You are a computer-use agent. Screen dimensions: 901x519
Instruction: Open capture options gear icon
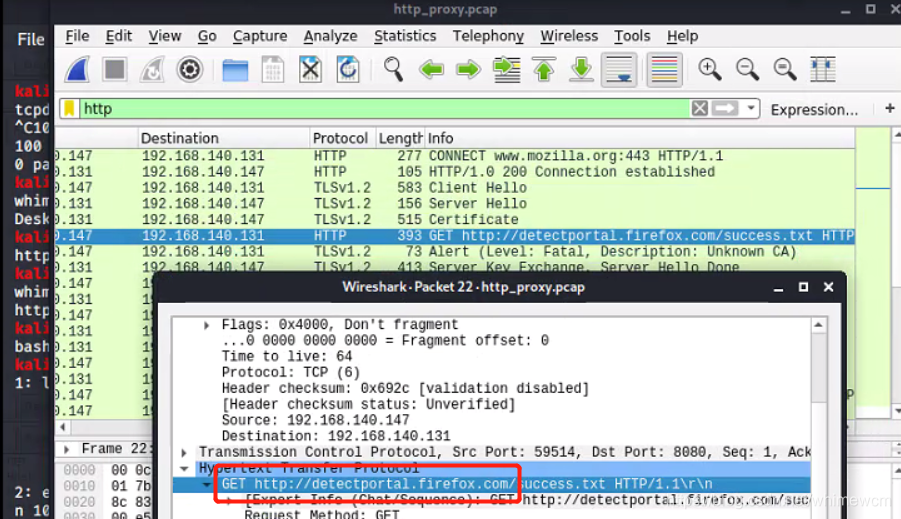tap(190, 70)
